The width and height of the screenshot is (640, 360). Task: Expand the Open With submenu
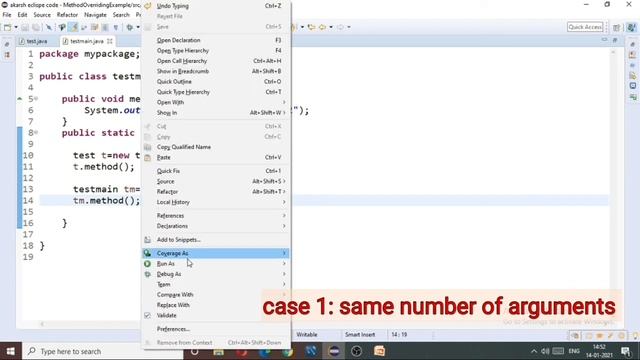[x=216, y=102]
